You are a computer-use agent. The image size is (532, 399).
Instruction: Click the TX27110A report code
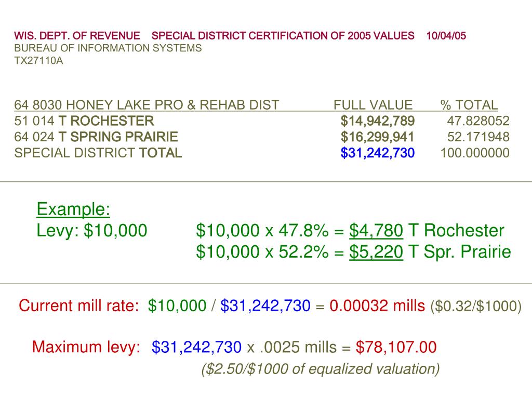coord(38,61)
